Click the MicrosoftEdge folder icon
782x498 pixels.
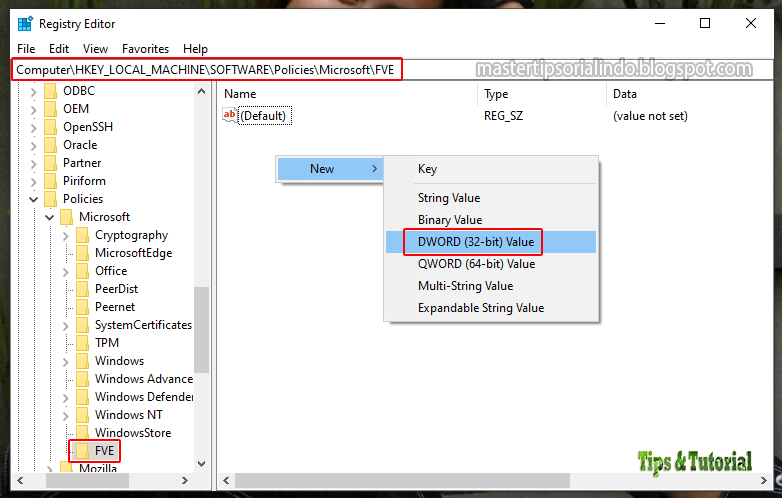tap(82, 253)
